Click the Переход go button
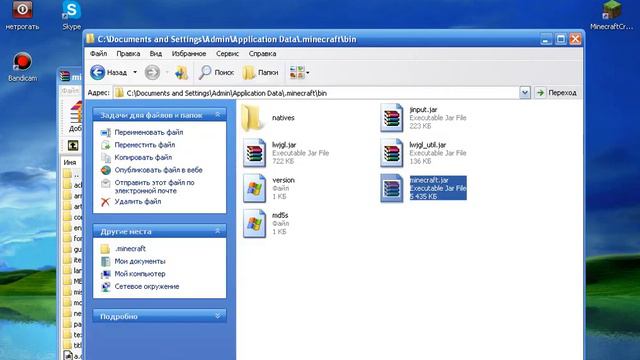The height and width of the screenshot is (360, 640). [556, 93]
